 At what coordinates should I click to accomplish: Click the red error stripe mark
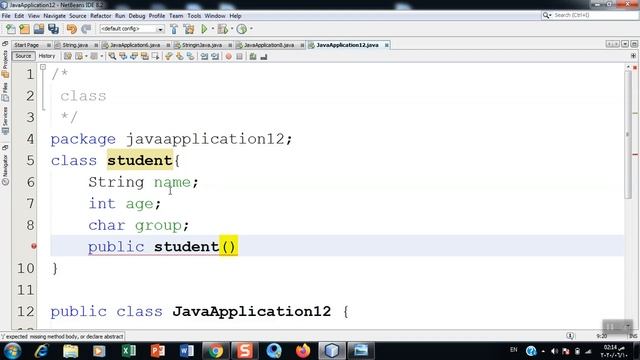pos(635,154)
